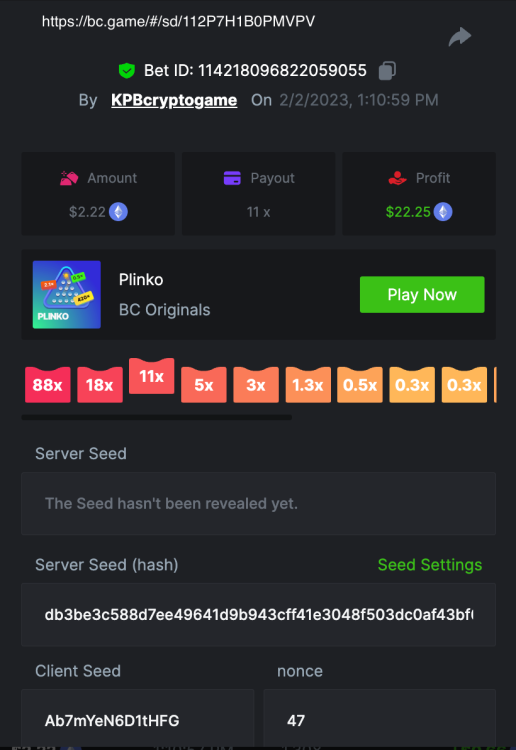Copy the Bet ID with copy icon
The width and height of the screenshot is (516, 750).
coord(387,70)
